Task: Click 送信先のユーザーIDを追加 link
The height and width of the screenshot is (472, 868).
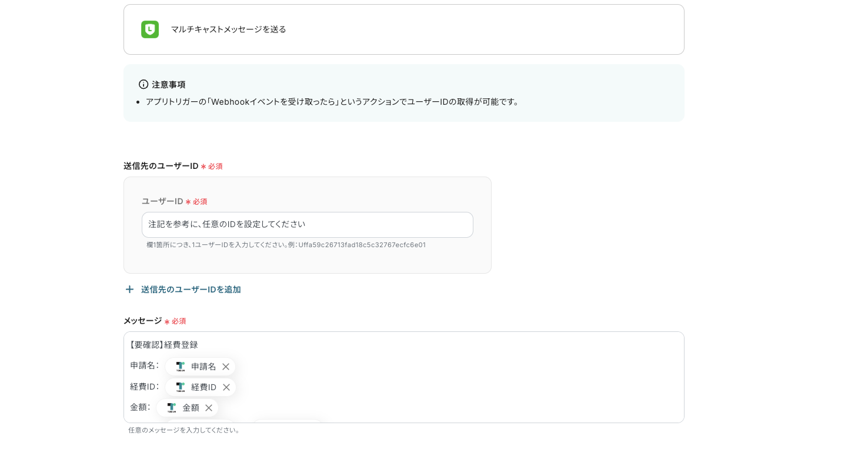Action: pos(191,290)
